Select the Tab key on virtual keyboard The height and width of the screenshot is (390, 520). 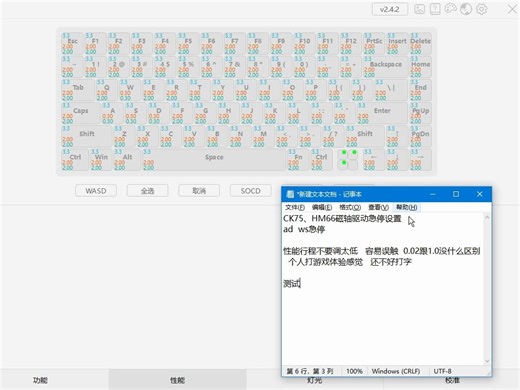78,90
